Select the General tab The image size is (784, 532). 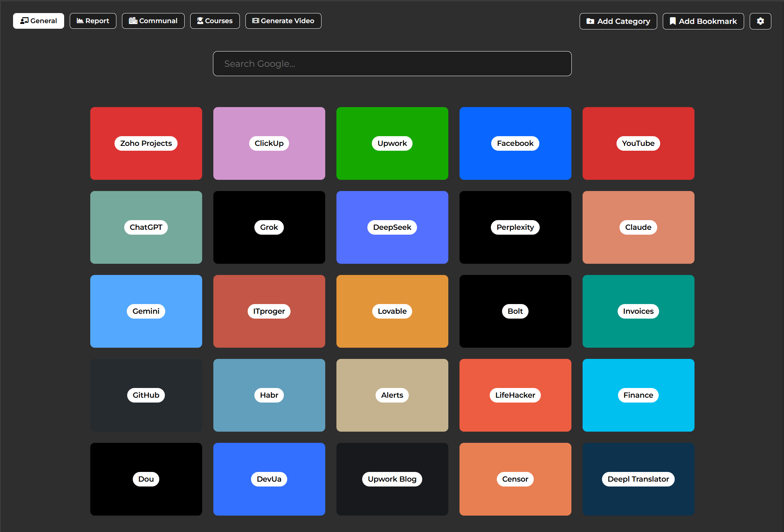click(38, 21)
